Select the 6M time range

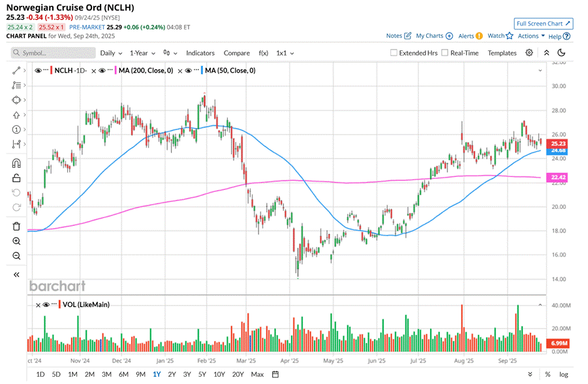tap(123, 374)
